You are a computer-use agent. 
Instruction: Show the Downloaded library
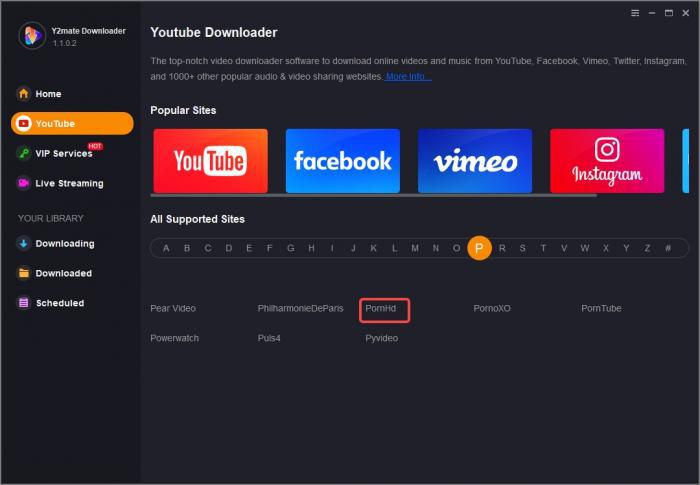[63, 273]
